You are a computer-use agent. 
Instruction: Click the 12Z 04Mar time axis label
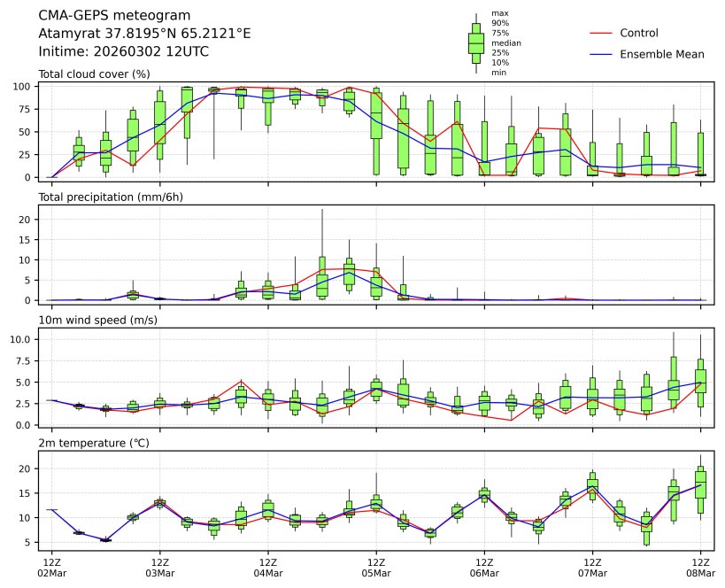[x=267, y=568]
